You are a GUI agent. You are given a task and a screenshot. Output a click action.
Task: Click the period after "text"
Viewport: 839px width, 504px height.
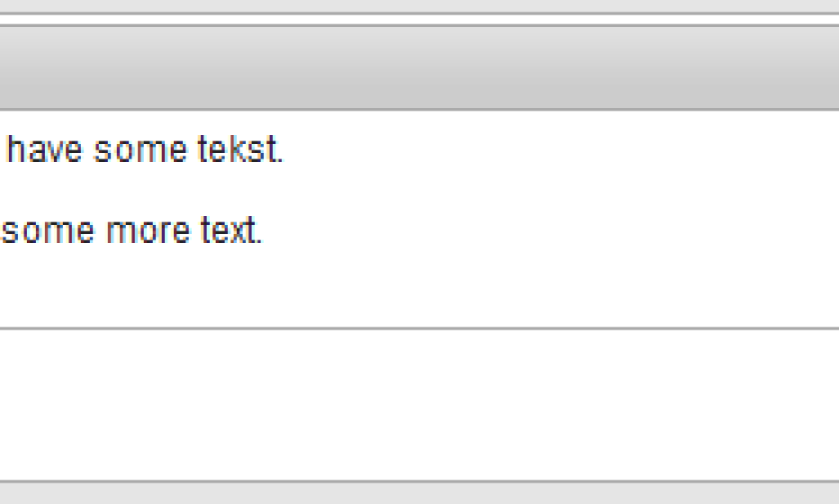click(x=260, y=239)
